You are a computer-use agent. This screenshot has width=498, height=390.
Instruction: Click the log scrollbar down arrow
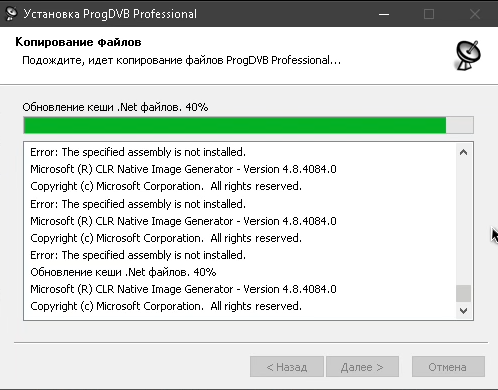(x=463, y=311)
